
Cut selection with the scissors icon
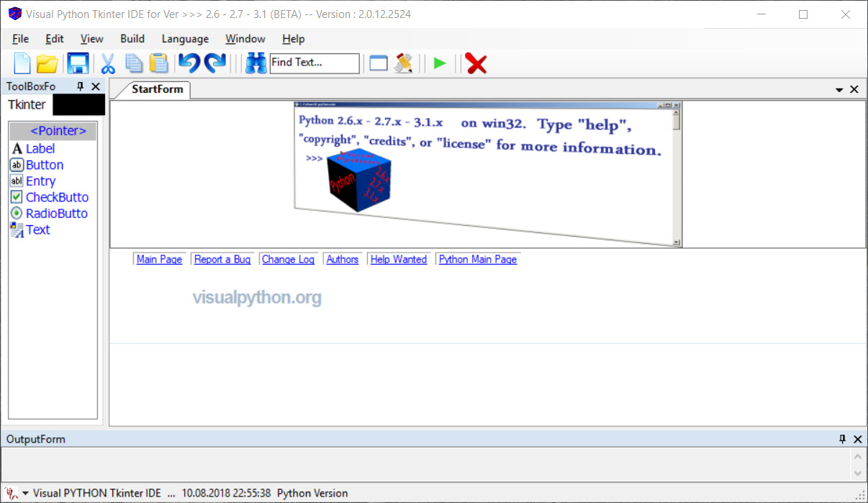(x=108, y=63)
